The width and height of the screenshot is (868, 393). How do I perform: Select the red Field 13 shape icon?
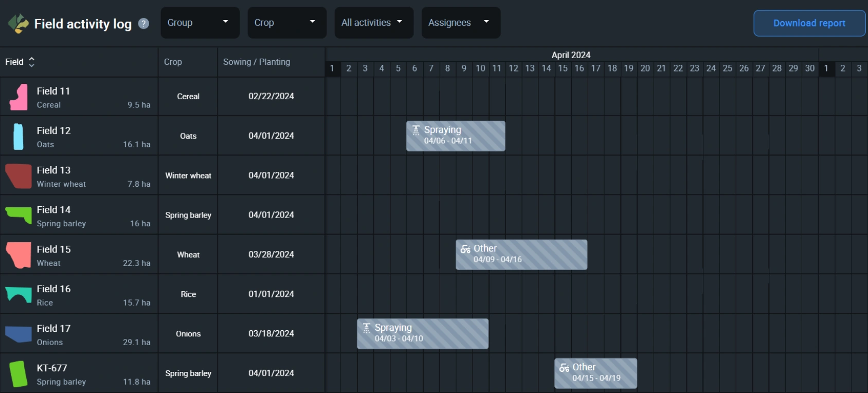[x=19, y=176]
